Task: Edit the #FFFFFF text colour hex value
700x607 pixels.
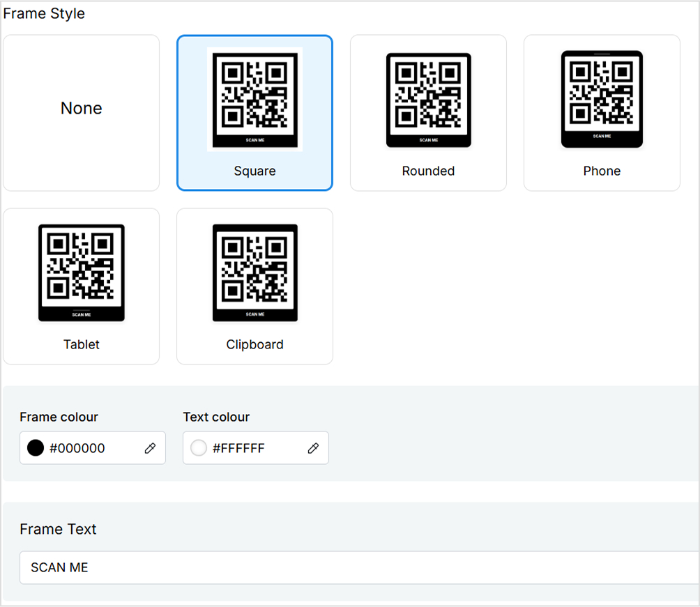Action: (x=239, y=448)
